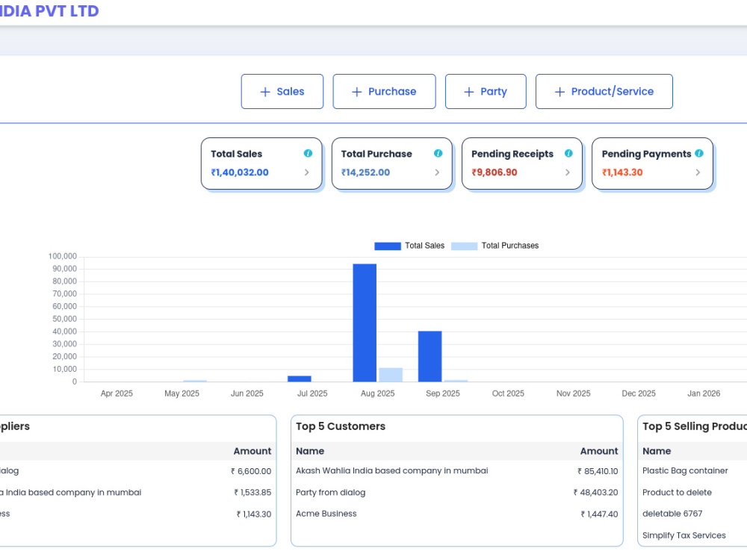The width and height of the screenshot is (747, 560).
Task: Click the Pending Payments info icon
Action: [699, 153]
